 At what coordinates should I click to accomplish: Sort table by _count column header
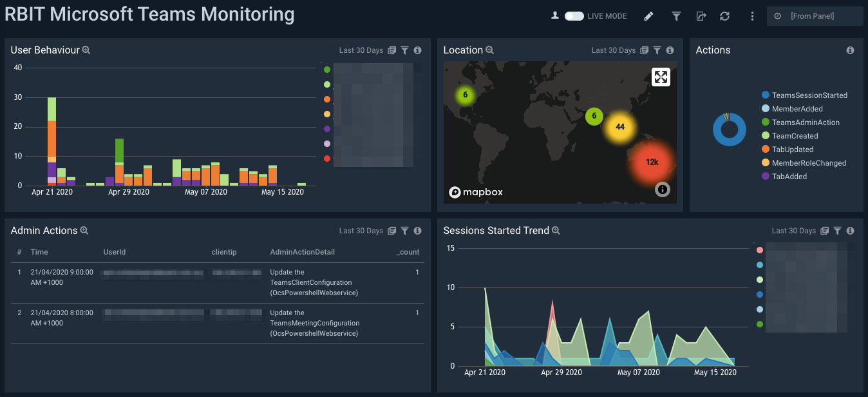[408, 252]
